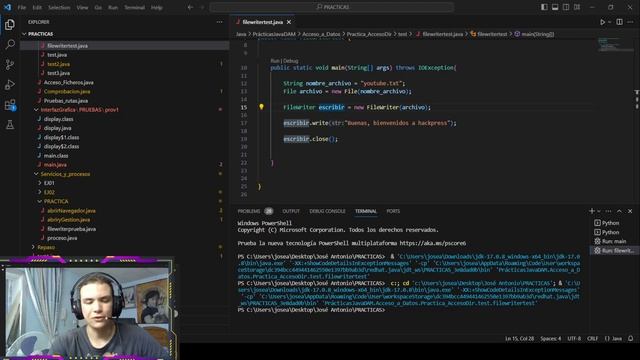Screen dimensions: 640x360
Task: Click the VS Code logo icon
Action: (x=7, y=7)
